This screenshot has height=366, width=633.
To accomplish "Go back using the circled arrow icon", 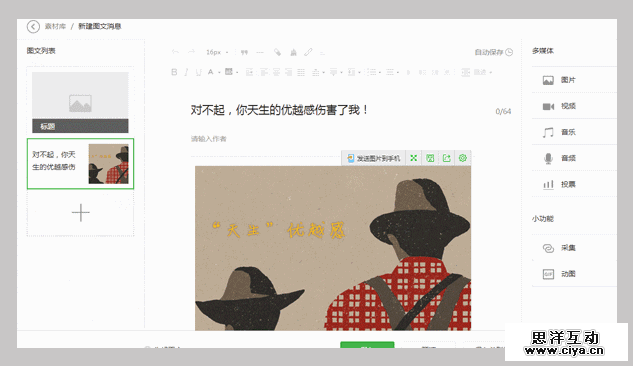I will pos(33,27).
